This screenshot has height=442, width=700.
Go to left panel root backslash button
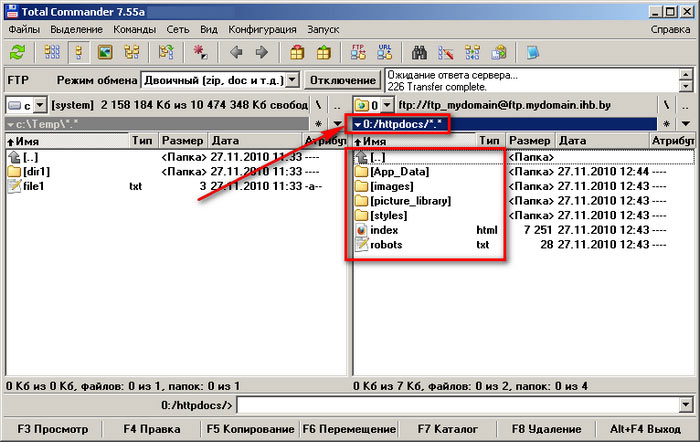[318, 105]
